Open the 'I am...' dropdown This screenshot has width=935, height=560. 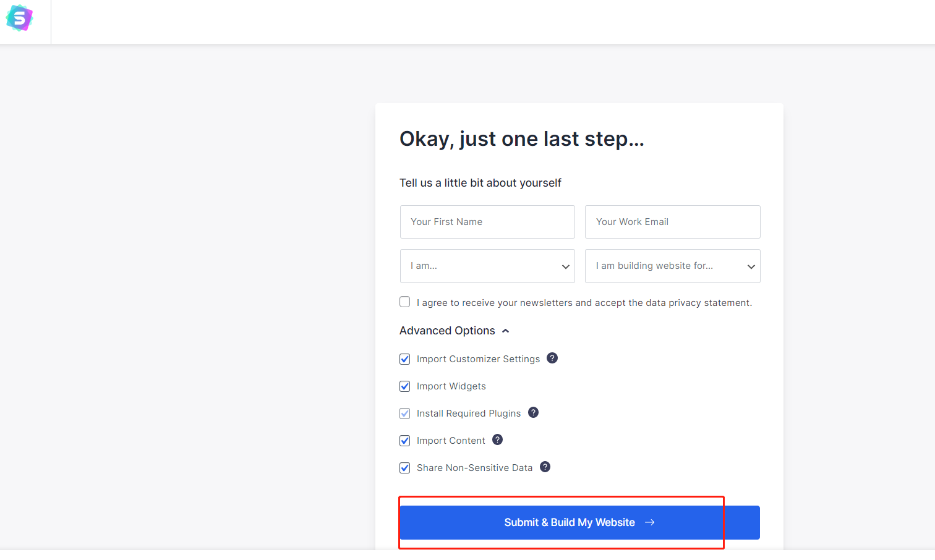pyautogui.click(x=487, y=266)
